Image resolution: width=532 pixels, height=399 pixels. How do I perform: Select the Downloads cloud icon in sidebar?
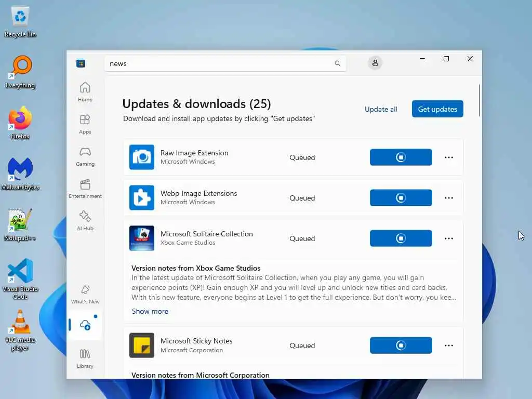coord(85,325)
